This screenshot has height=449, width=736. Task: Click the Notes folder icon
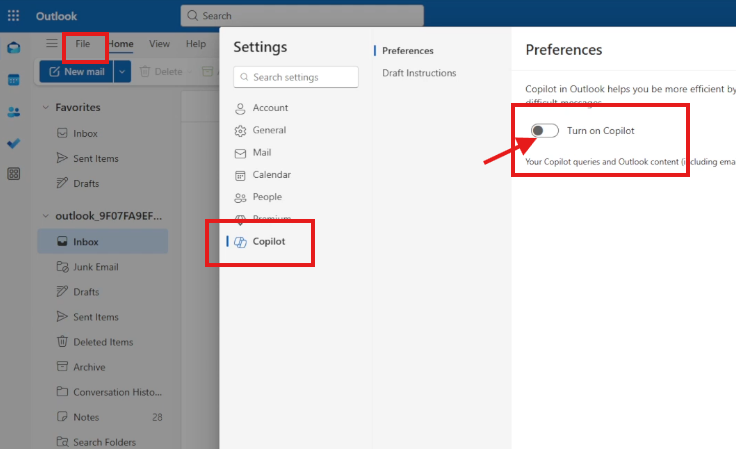click(x=62, y=416)
